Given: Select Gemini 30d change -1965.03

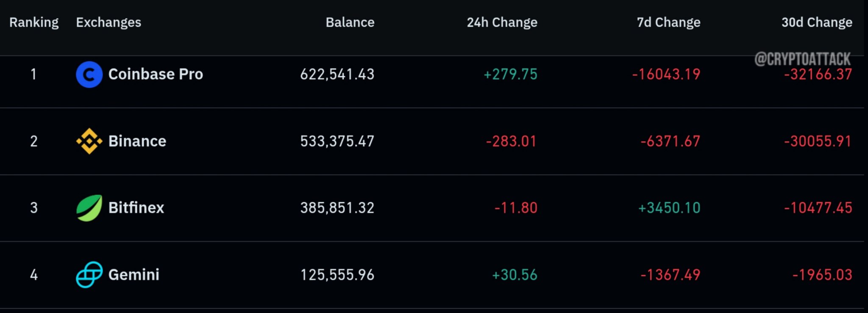Looking at the screenshot, I should pos(822,274).
